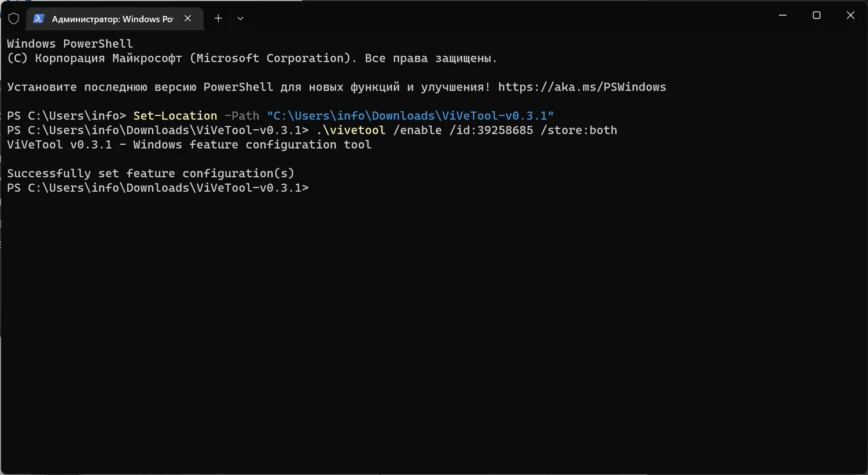Click the quoted ViVeTool-v0.3.1 path string
The image size is (868, 475).
point(410,116)
